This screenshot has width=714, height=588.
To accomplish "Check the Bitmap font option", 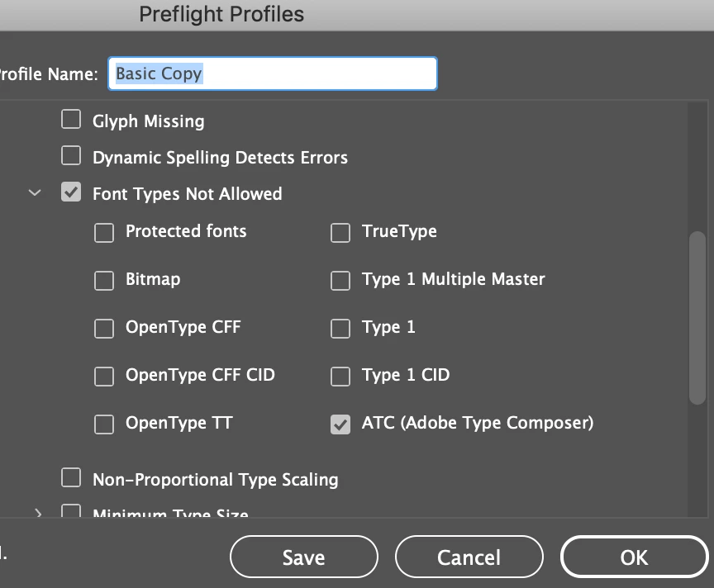I will click(x=104, y=281).
